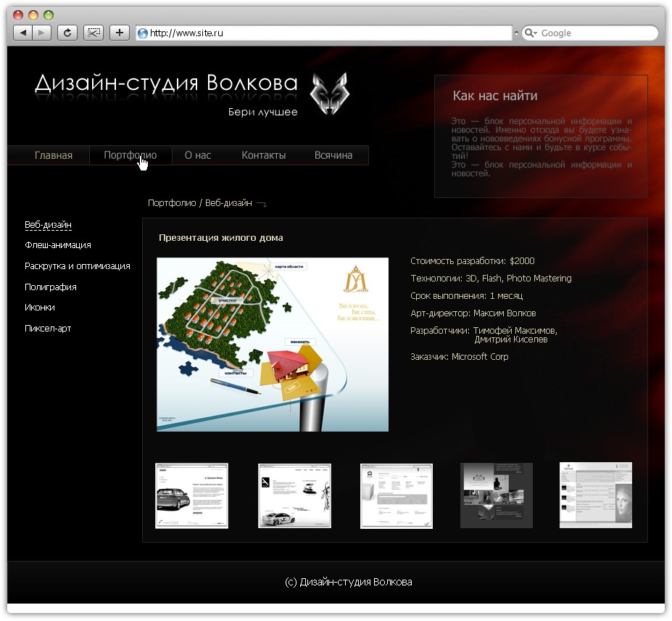Click the Заказчик: Microsoft Corp line
The width and height of the screenshot is (672, 621).
(460, 356)
